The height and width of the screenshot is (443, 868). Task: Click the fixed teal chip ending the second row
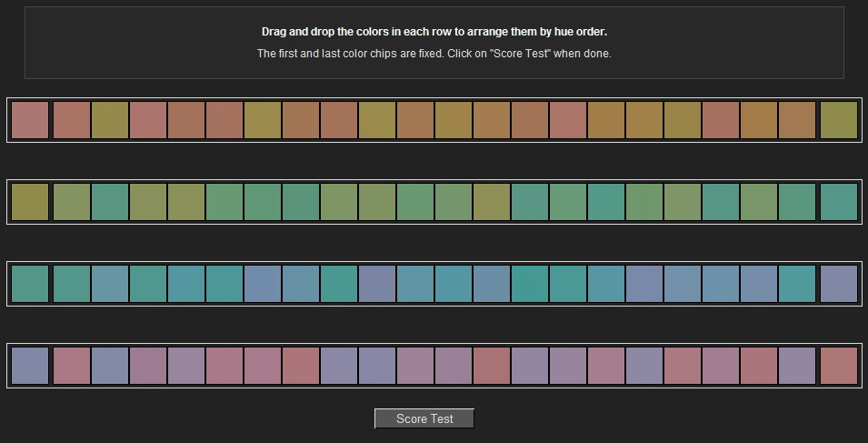(x=838, y=202)
